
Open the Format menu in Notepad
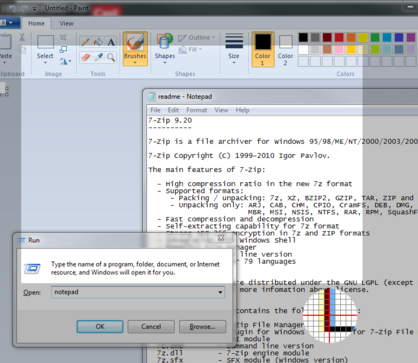(x=196, y=110)
